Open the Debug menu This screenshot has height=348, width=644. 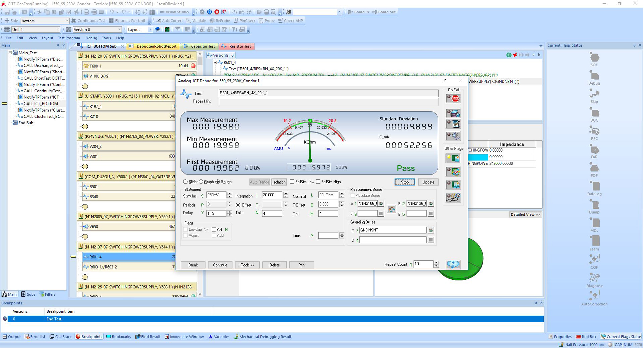[x=91, y=38]
